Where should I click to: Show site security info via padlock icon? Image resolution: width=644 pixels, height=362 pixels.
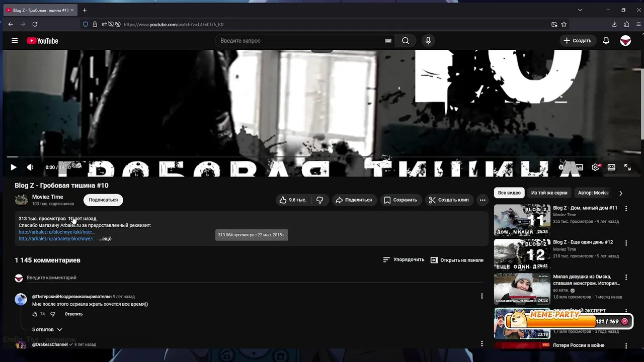point(95,24)
